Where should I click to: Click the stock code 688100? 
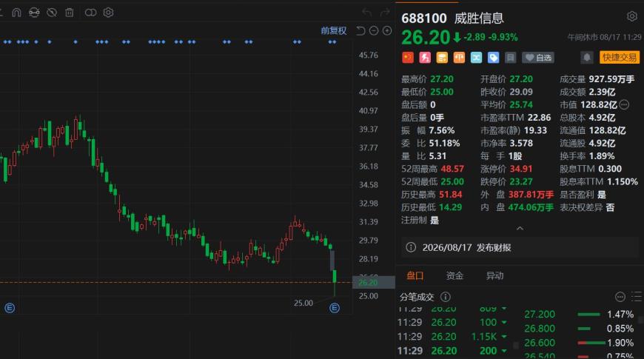(424, 18)
